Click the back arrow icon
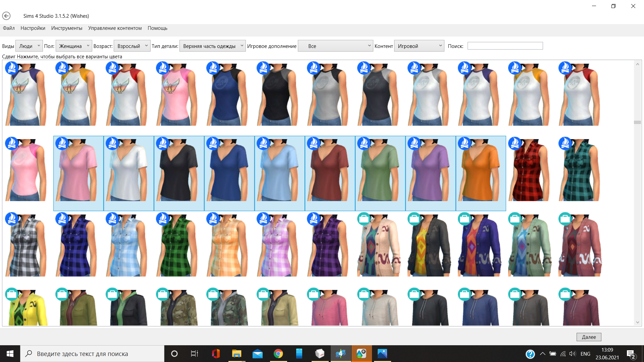Viewport: 644px width, 362px height. [6, 16]
